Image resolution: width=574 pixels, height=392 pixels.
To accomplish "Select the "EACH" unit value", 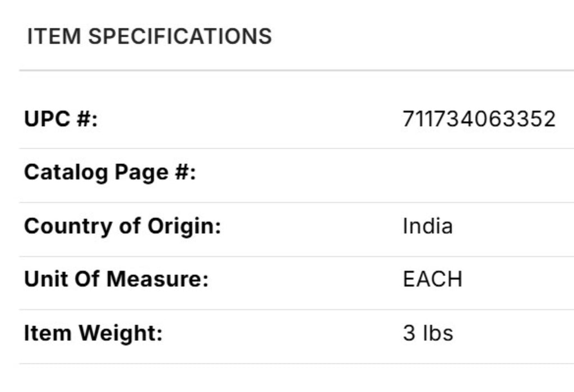I will [432, 279].
